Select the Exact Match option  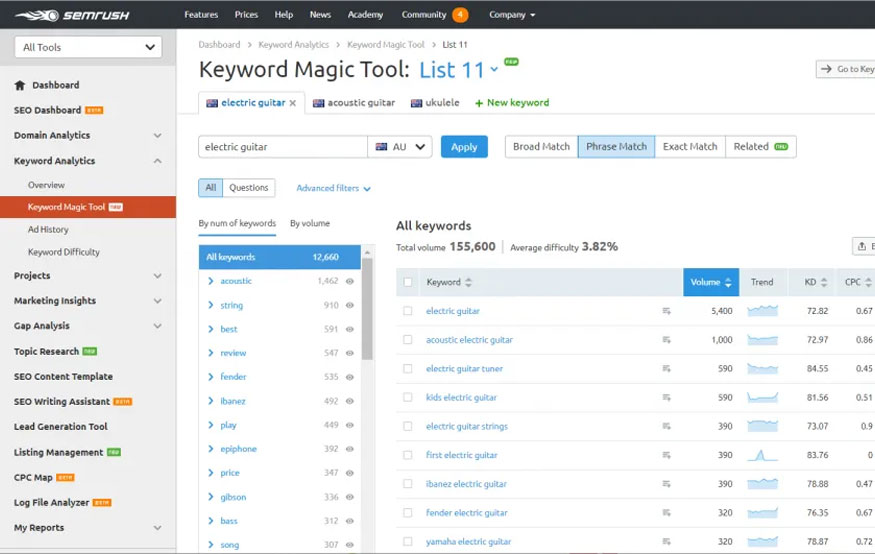coord(690,147)
